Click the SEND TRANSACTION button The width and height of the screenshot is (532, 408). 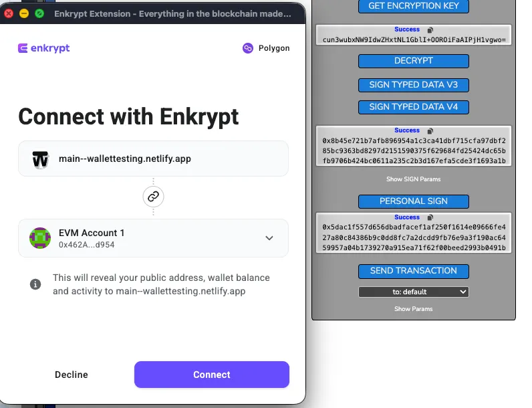[414, 271]
